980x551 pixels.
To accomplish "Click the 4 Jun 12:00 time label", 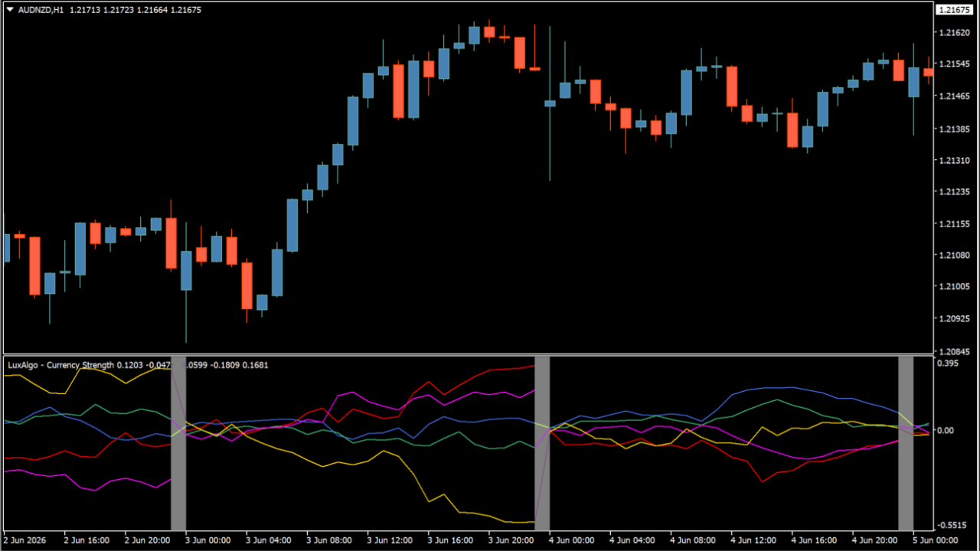I will pyautogui.click(x=753, y=540).
